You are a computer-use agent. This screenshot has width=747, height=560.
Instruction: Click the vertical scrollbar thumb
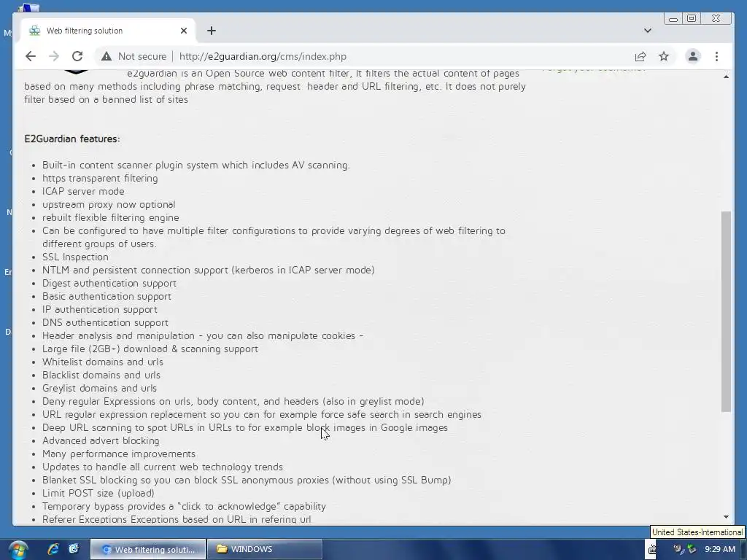pyautogui.click(x=726, y=312)
